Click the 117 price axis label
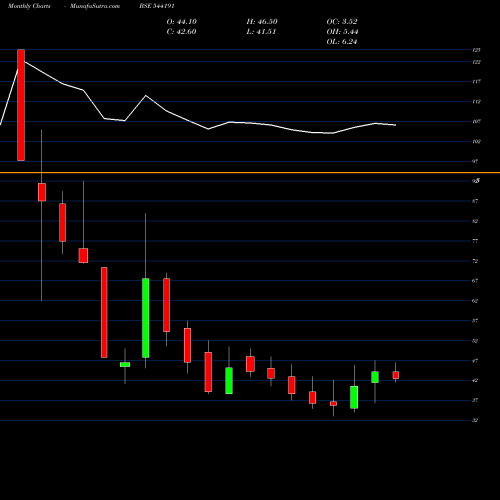 point(476,82)
